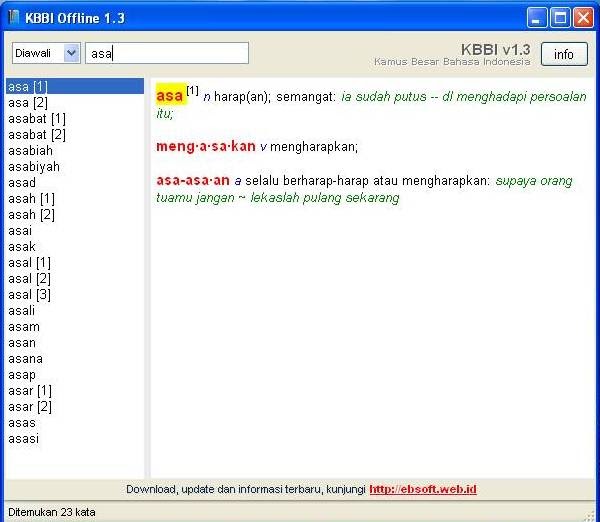Click the derived word meng·a·sa·kan
Image resolution: width=600 pixels, height=522 pixels.
pos(205,146)
